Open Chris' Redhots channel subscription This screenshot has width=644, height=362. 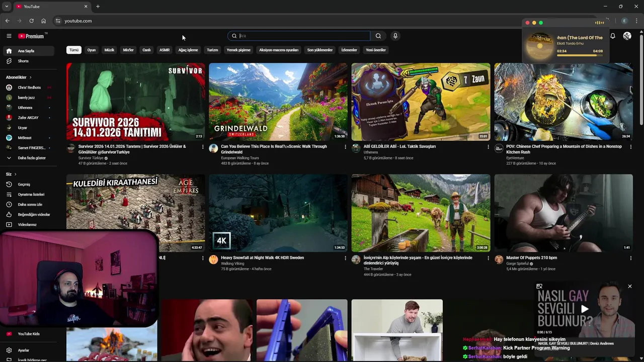tap(28, 87)
